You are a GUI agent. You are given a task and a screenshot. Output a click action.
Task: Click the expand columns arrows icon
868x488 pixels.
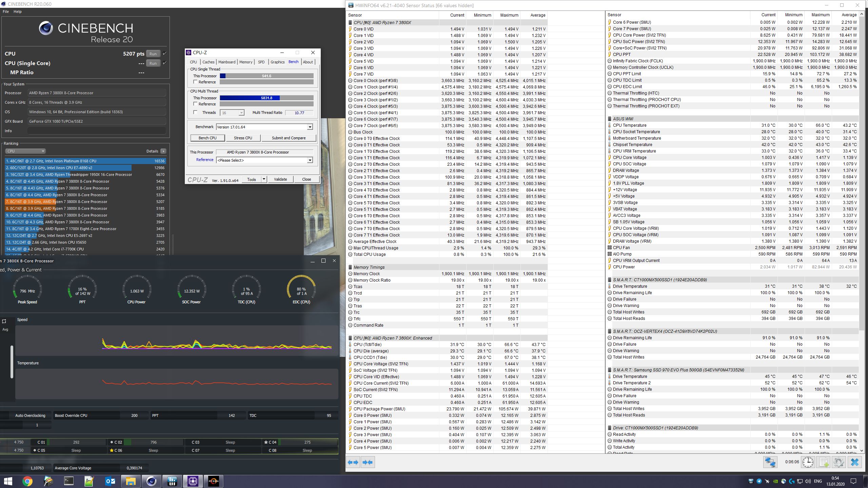[353, 462]
